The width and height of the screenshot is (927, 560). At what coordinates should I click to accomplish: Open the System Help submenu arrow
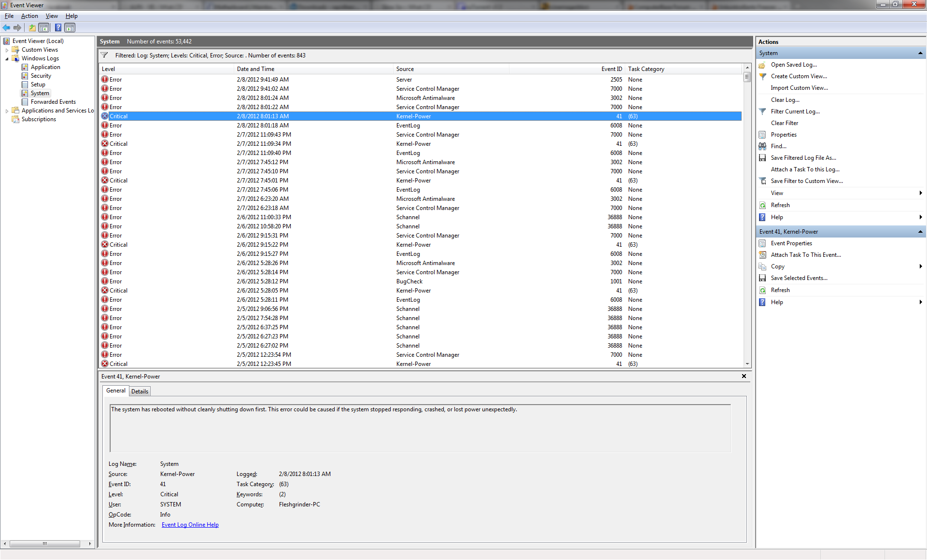coord(921,217)
